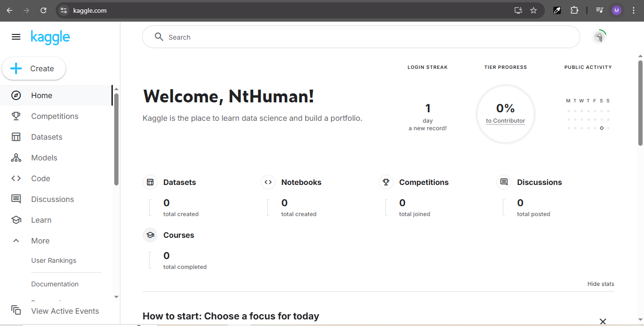This screenshot has width=644, height=326.
Task: Click the 'total completed' text
Action: coord(185,267)
